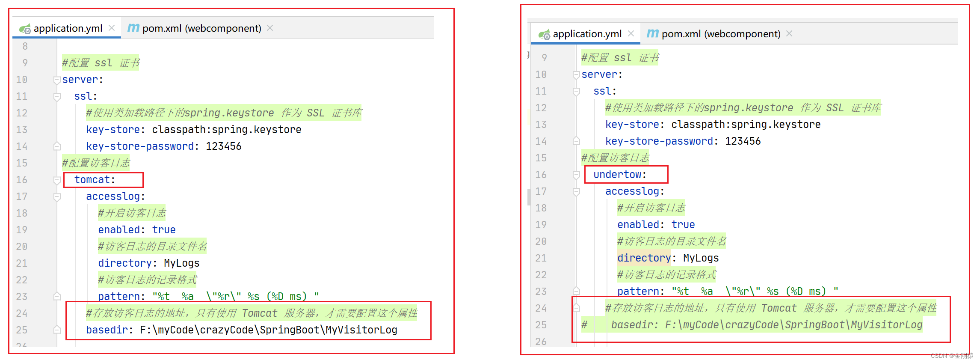Click 'enabled' key in left editor
Viewport: 980px width, 363px height.
[x=119, y=230]
